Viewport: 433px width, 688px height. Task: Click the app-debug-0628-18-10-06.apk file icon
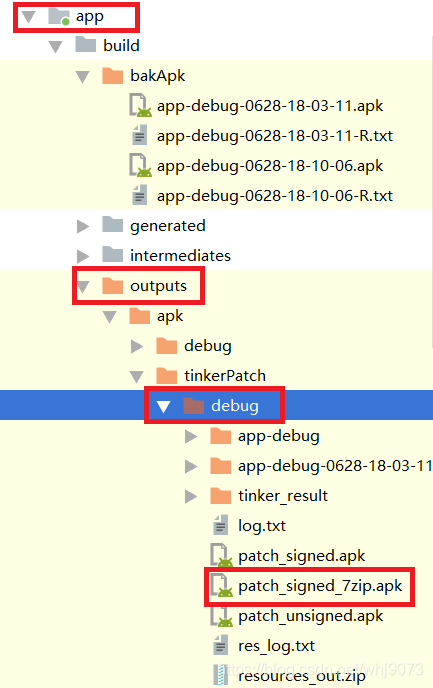140,165
